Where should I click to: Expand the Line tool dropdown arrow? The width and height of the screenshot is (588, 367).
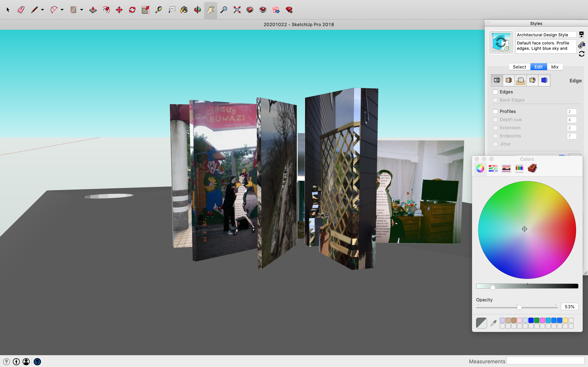pyautogui.click(x=42, y=10)
